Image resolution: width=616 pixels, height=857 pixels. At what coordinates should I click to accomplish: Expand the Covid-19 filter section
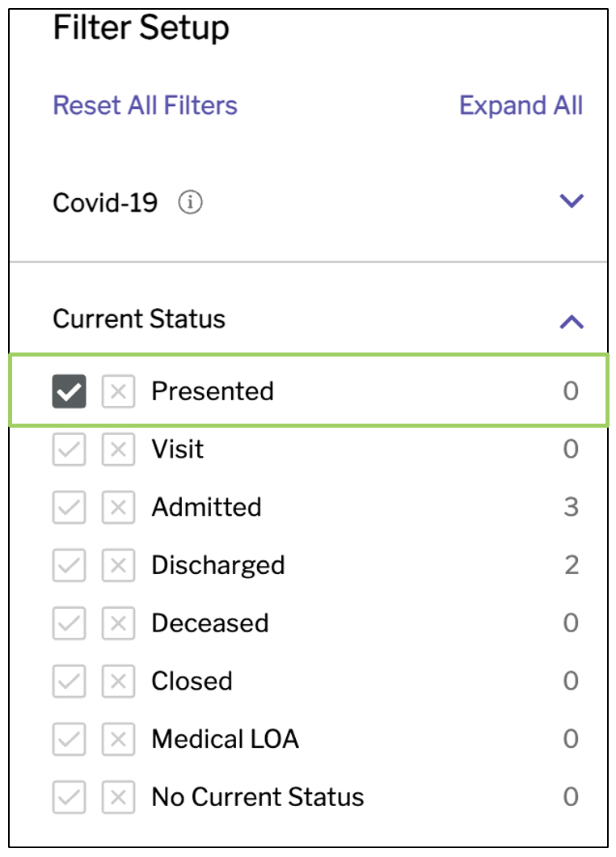point(572,201)
